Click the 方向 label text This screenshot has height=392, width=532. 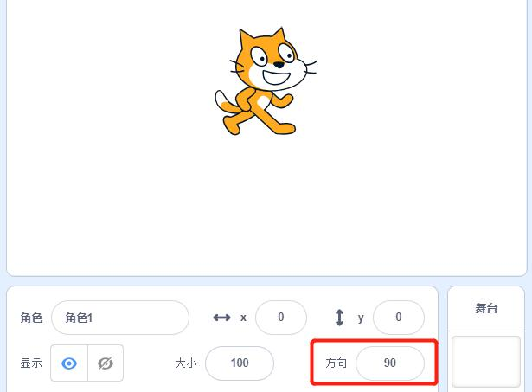336,363
